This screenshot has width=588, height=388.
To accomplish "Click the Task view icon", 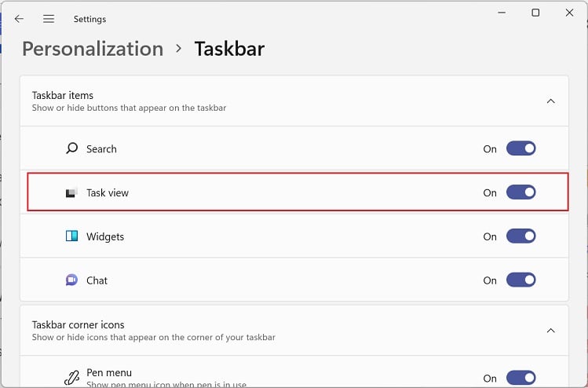I will (x=72, y=192).
